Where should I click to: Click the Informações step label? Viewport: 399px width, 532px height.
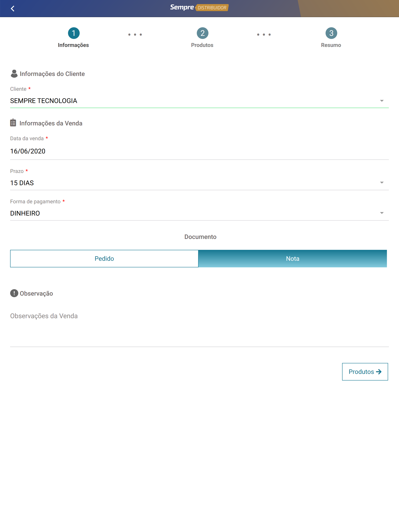[x=73, y=45]
